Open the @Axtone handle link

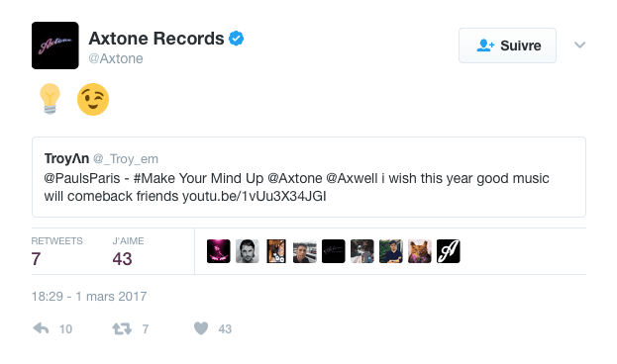click(x=116, y=58)
